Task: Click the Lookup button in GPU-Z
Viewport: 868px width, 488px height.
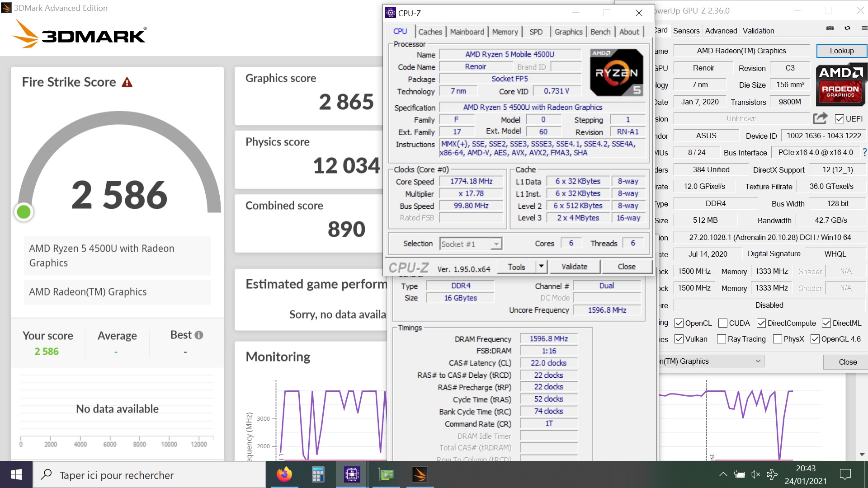Action: click(x=841, y=51)
